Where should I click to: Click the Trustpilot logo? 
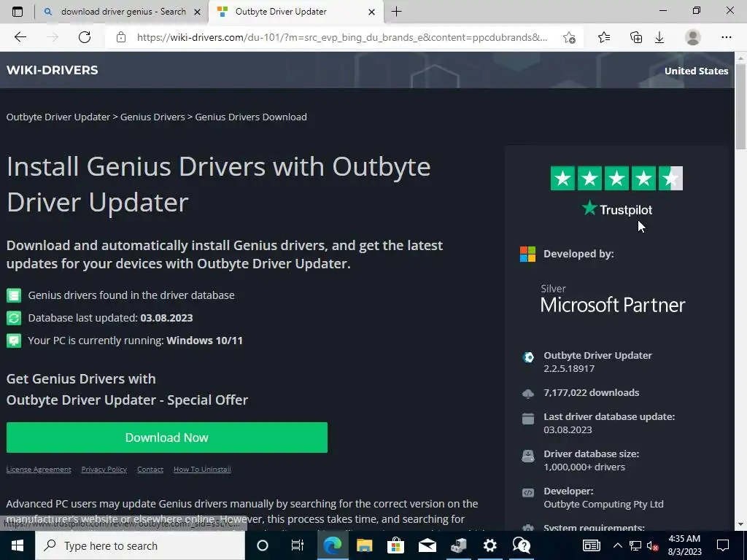point(617,209)
